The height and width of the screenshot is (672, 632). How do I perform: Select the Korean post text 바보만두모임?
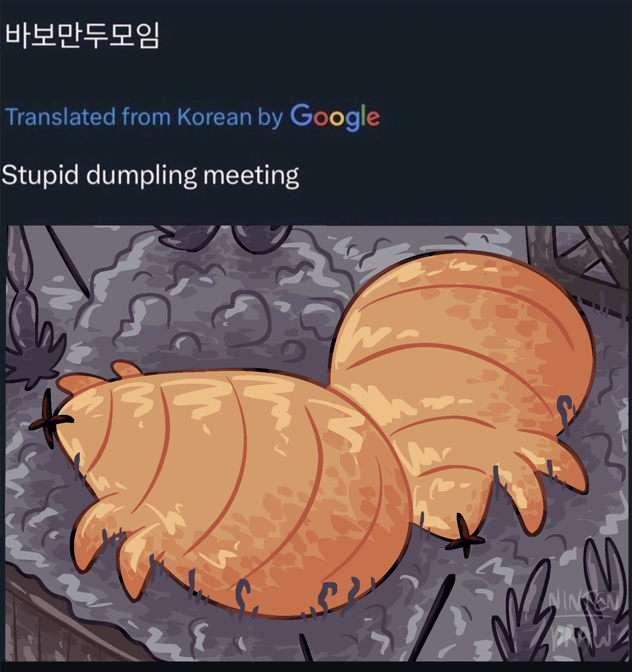pos(83,35)
